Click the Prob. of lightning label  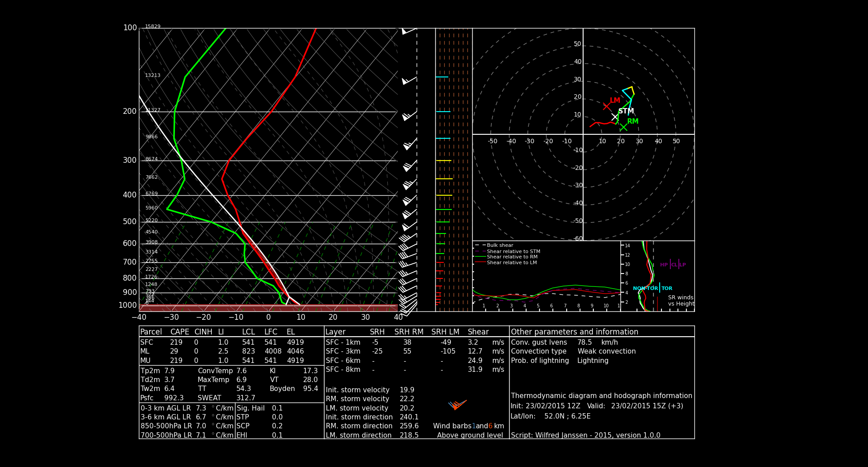pos(540,361)
